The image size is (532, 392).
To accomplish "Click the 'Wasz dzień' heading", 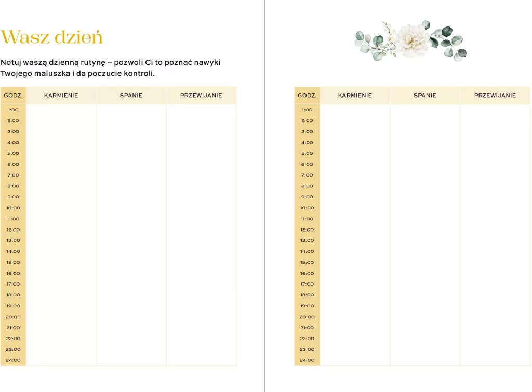I will click(51, 37).
